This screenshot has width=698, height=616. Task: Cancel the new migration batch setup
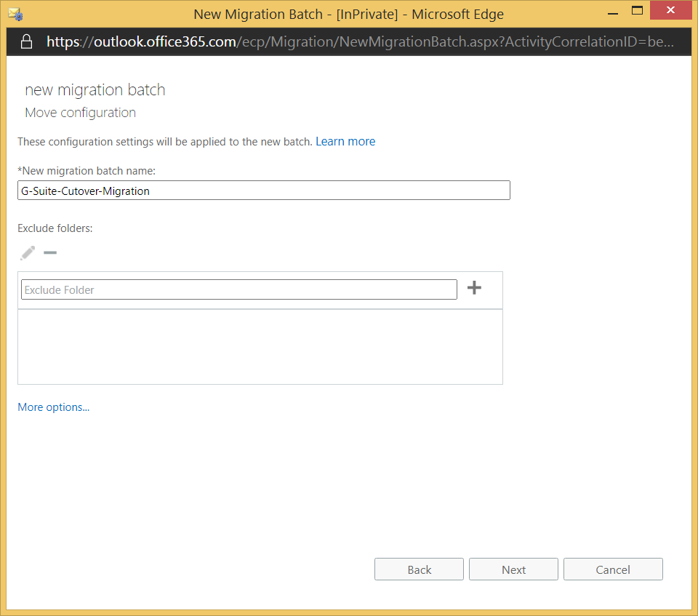[613, 569]
